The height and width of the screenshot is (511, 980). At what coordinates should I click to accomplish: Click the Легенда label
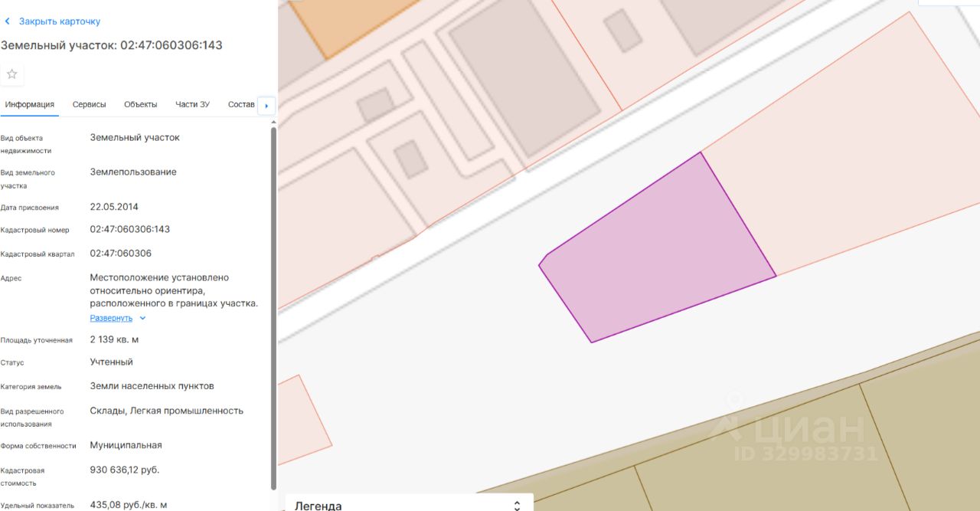[318, 505]
